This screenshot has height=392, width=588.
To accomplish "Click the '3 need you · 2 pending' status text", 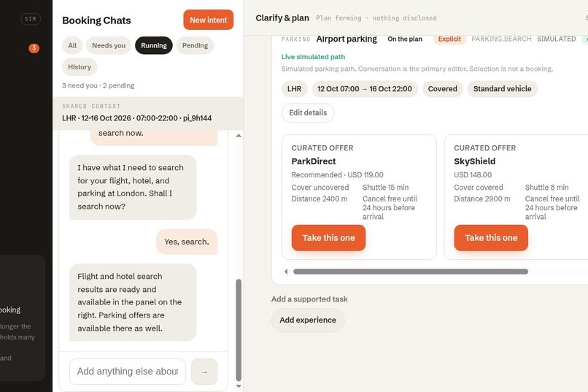I will click(x=98, y=85).
